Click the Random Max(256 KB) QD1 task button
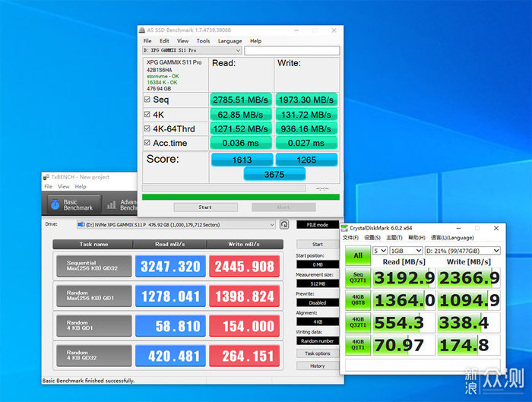532x402 pixels. pyautogui.click(x=94, y=296)
